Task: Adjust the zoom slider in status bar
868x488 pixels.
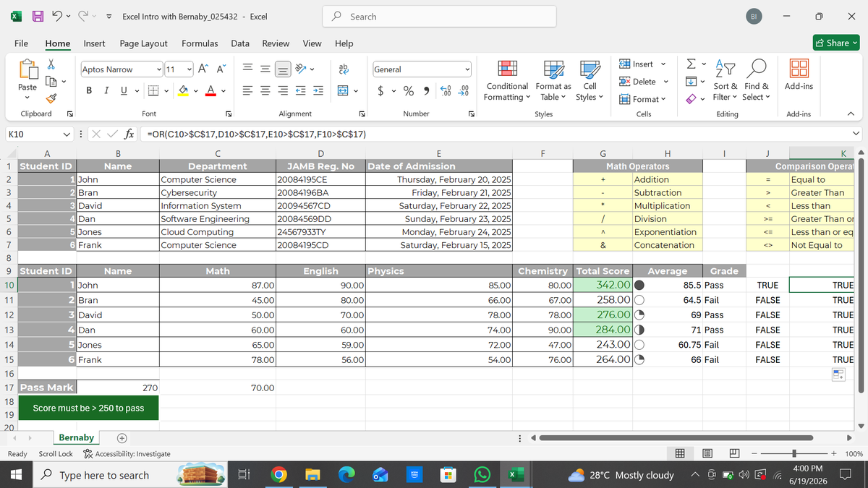Action: (793, 454)
